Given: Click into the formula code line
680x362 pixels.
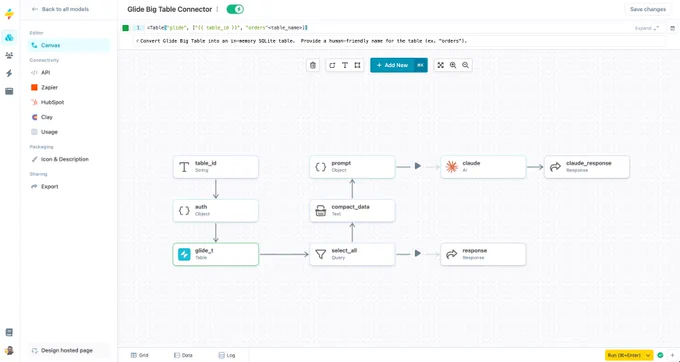Looking at the screenshot, I should [x=227, y=28].
